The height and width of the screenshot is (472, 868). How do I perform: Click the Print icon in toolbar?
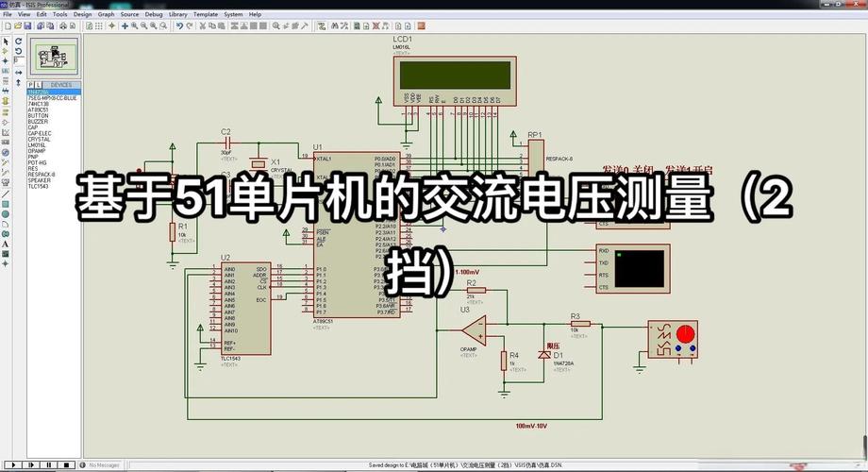tap(63, 26)
